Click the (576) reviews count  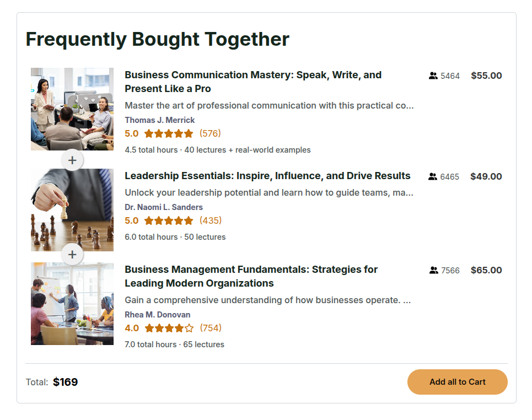(210, 133)
